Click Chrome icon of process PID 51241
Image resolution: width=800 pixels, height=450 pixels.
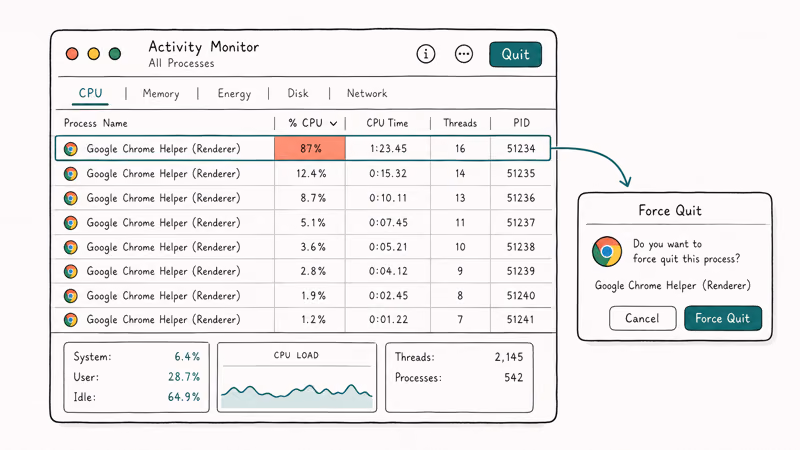click(70, 319)
